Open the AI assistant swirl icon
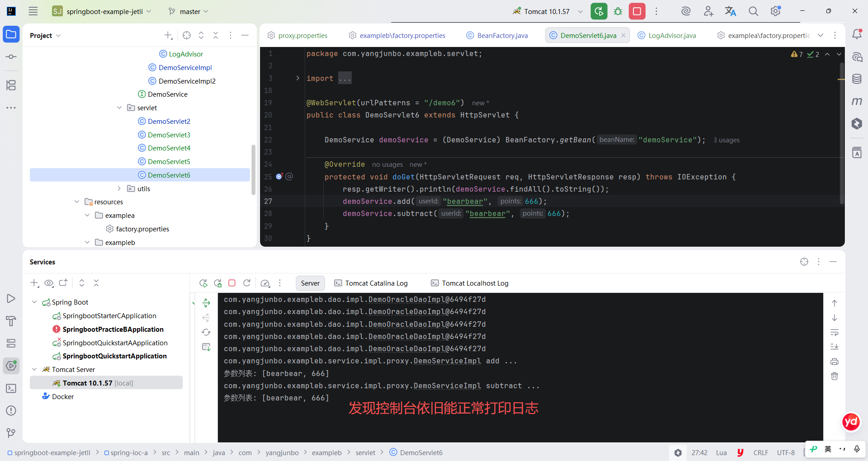 pos(686,11)
